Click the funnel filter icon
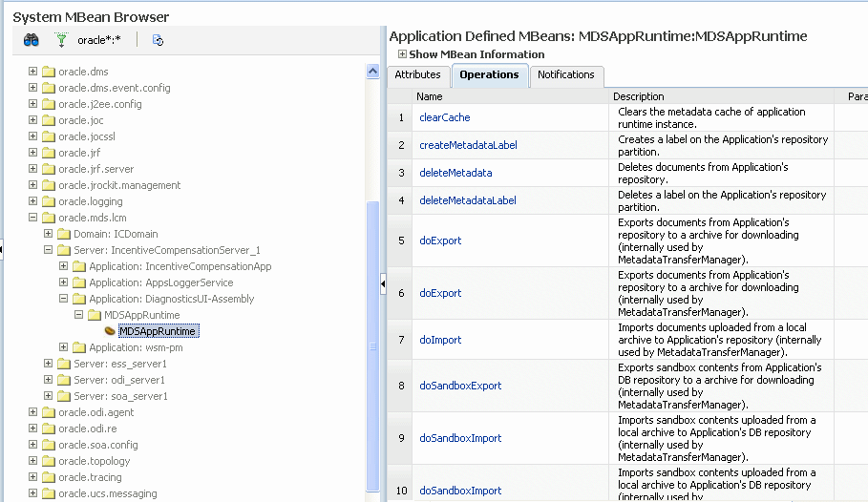Viewport: 868px width, 502px height. [x=61, y=40]
